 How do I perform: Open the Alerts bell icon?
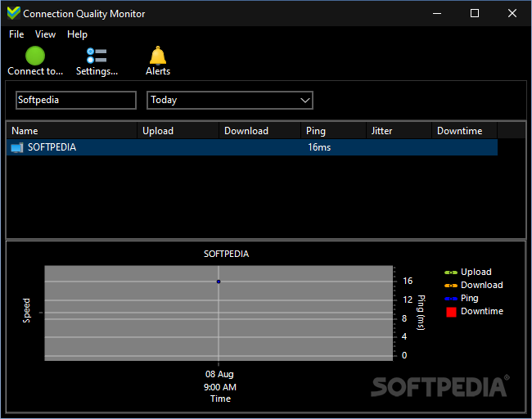point(158,56)
